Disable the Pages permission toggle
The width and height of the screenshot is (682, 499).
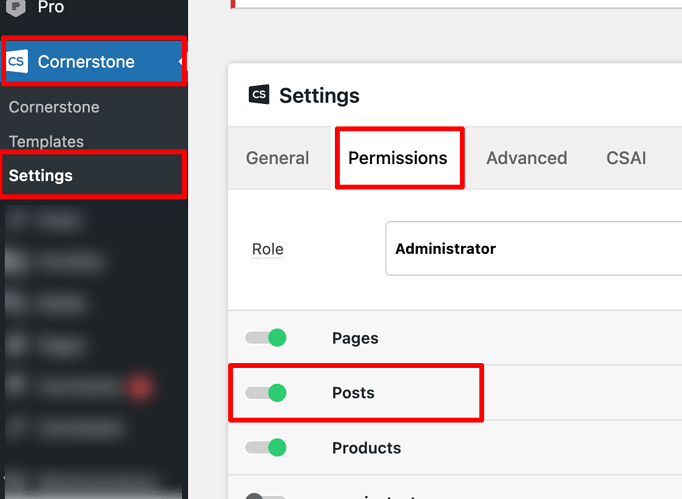(266, 338)
